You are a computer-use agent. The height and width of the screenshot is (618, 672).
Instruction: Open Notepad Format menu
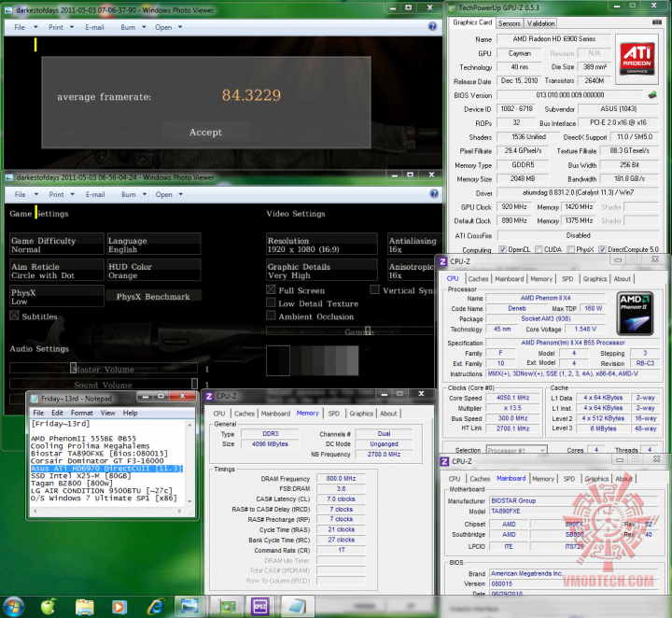click(x=81, y=413)
